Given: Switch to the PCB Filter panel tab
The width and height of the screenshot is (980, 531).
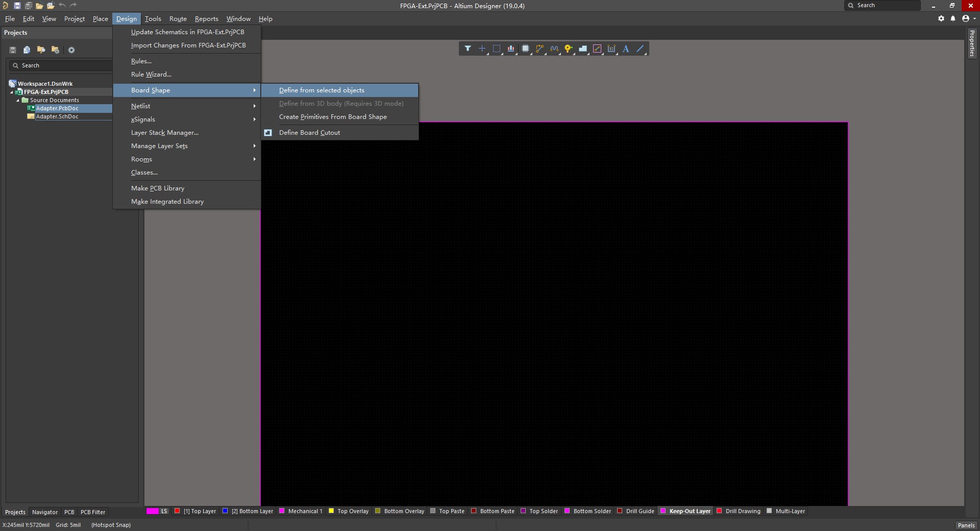Looking at the screenshot, I should tap(93, 512).
